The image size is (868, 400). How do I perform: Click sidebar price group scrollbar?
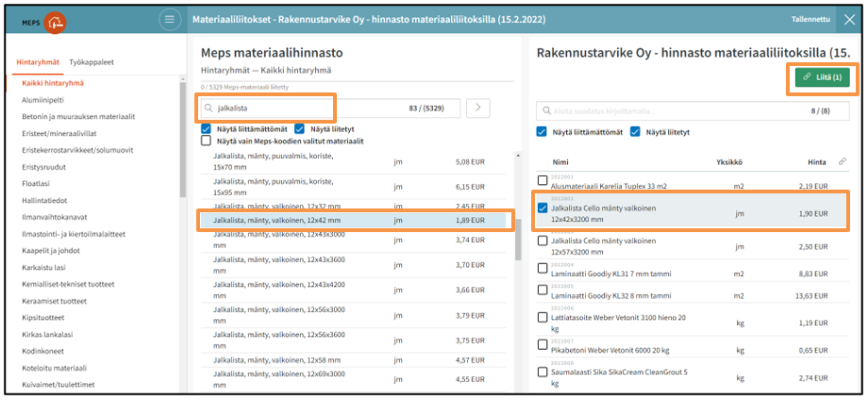pos(183,140)
